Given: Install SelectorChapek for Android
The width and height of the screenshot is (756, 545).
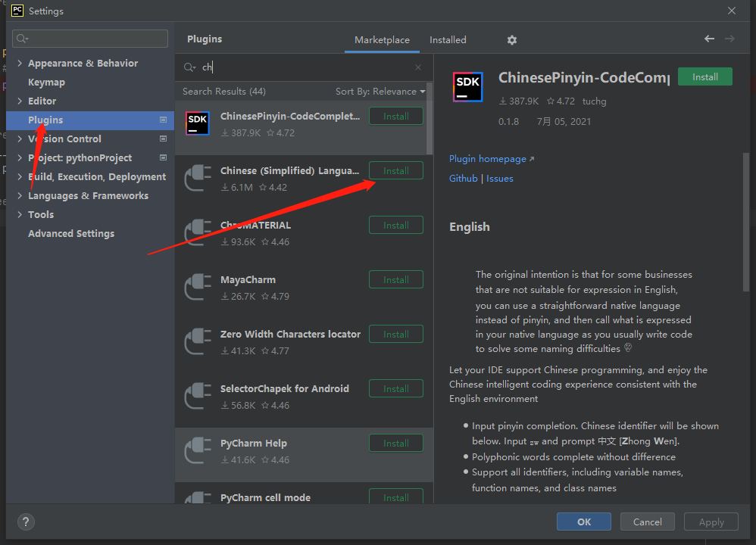Looking at the screenshot, I should pyautogui.click(x=396, y=388).
